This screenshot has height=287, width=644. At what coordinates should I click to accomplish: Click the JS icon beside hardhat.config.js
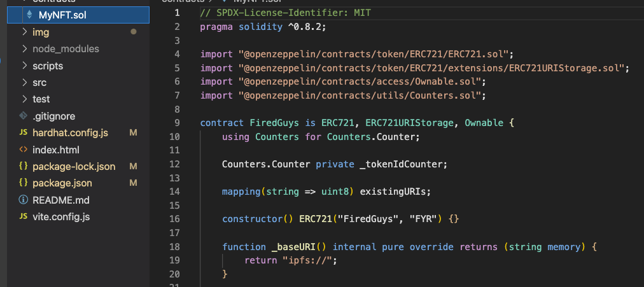tap(24, 133)
